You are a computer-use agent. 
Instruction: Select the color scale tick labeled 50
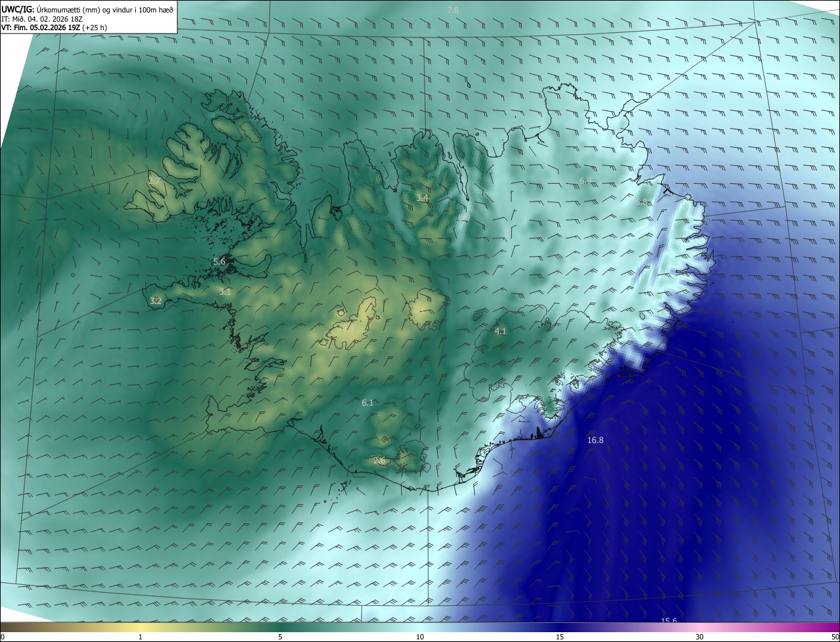835,637
